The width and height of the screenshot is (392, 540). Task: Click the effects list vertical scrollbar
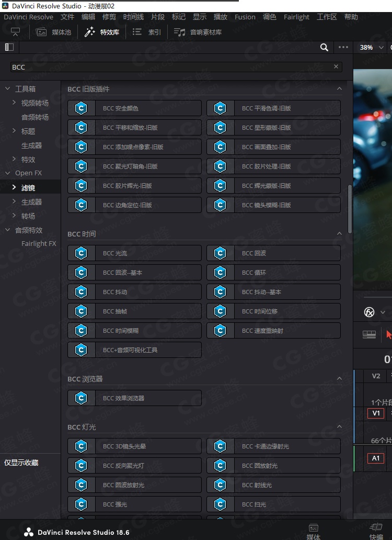(x=350, y=209)
